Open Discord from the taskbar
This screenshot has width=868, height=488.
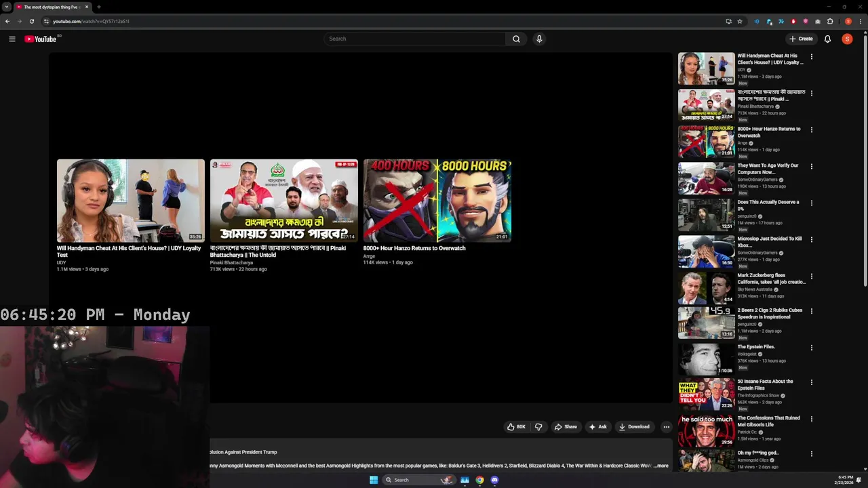494,480
